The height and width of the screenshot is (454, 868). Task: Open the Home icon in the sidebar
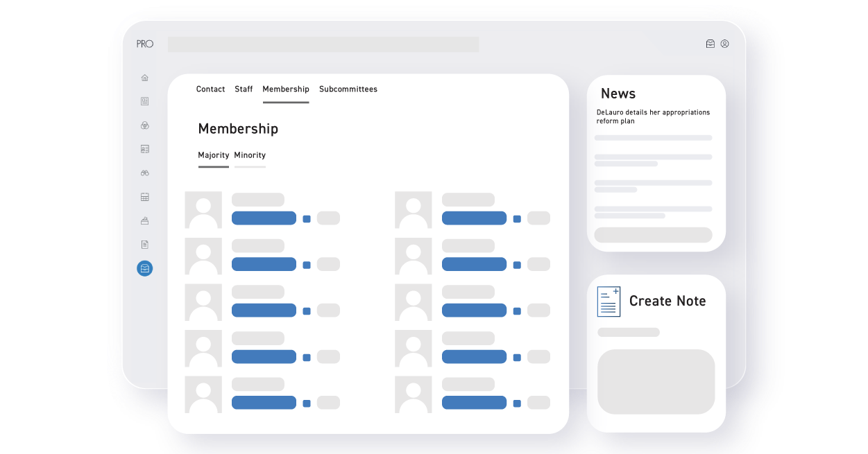click(x=144, y=77)
